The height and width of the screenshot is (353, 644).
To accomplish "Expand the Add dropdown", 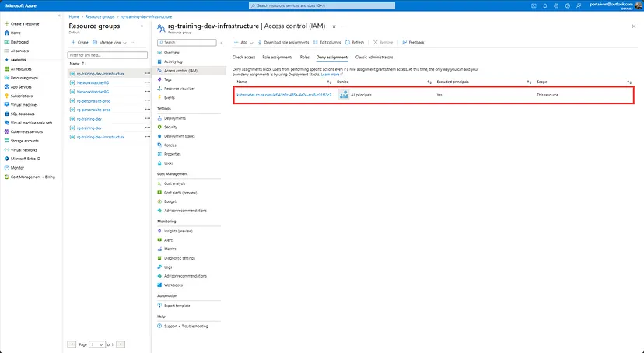I will (x=243, y=42).
